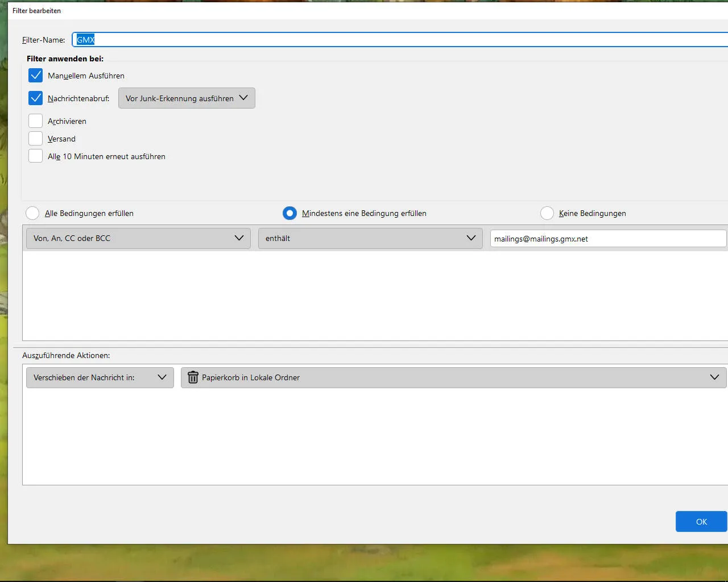The image size is (728, 582).
Task: Click the mailings@mailings.gmx.net value field
Action: click(x=608, y=239)
